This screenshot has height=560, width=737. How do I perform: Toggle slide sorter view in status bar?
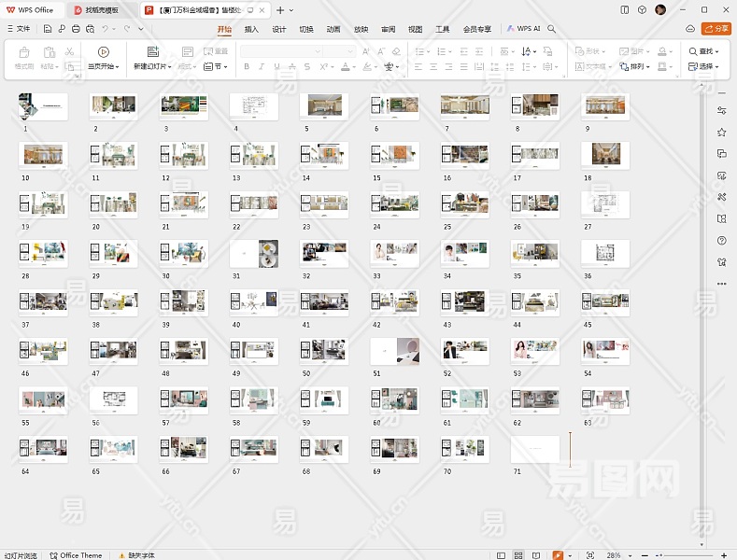tap(519, 555)
